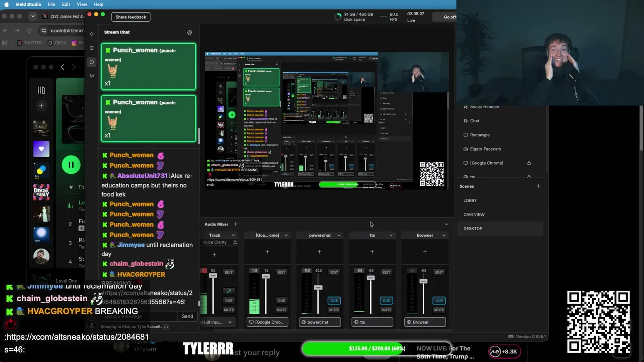Open the Apple menu
Screen dimensions: 644x362
click(x=7, y=4)
